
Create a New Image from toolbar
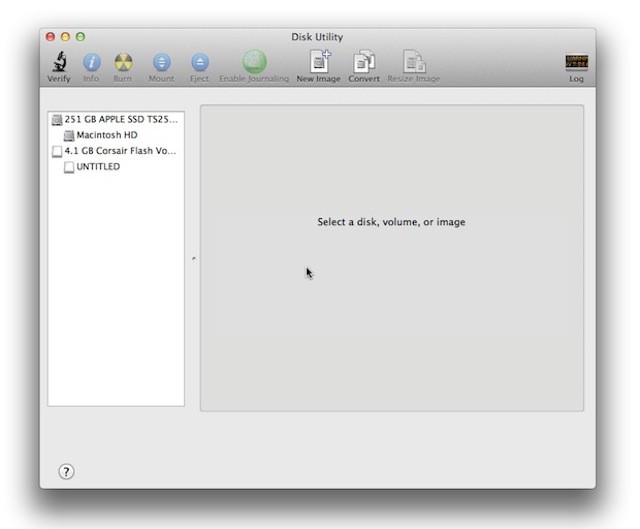(x=319, y=62)
